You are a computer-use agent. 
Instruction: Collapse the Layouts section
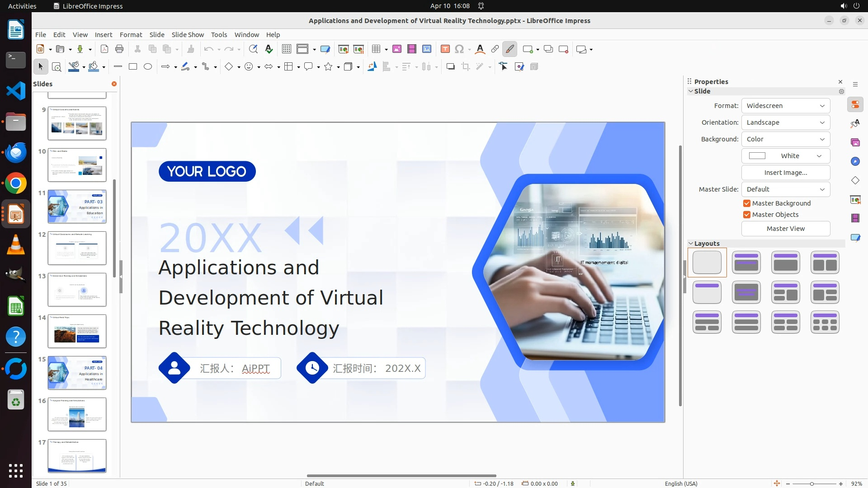point(691,244)
